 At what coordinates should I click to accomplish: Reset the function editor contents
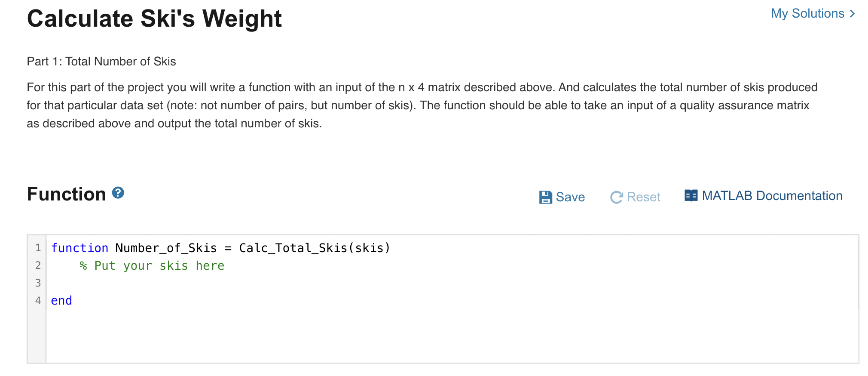tap(643, 197)
